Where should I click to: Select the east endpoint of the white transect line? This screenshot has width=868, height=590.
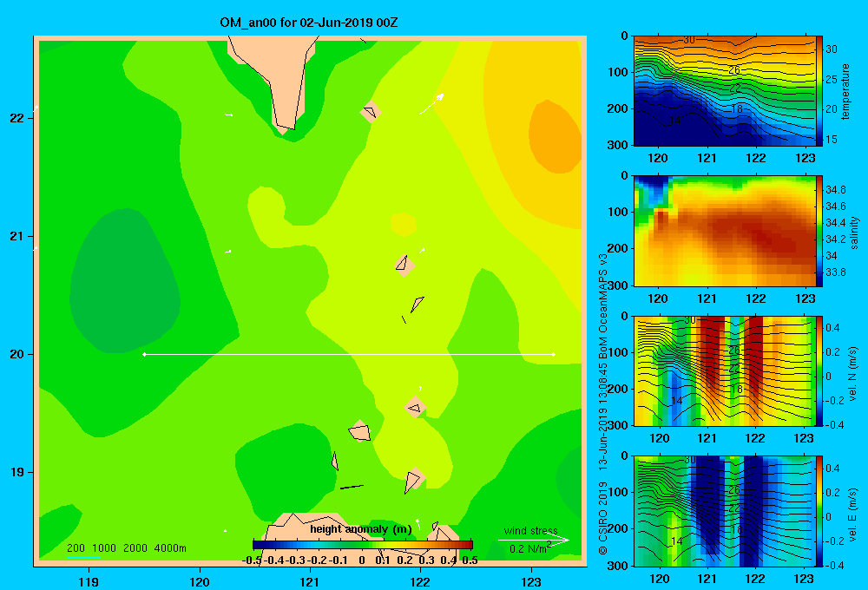coord(554,354)
